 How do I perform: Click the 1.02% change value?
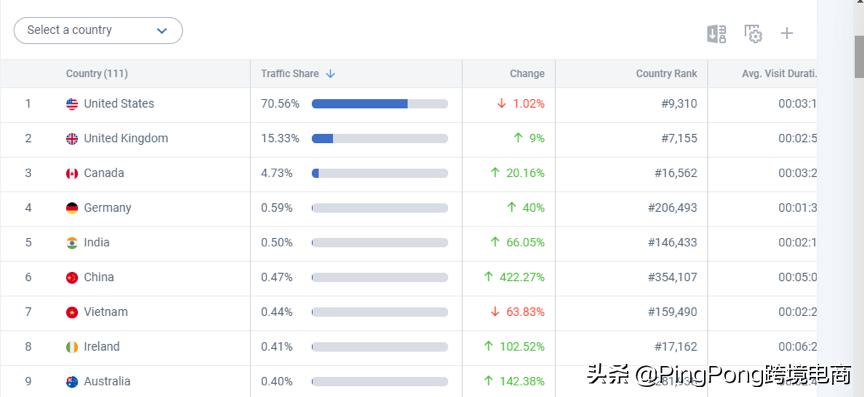528,104
